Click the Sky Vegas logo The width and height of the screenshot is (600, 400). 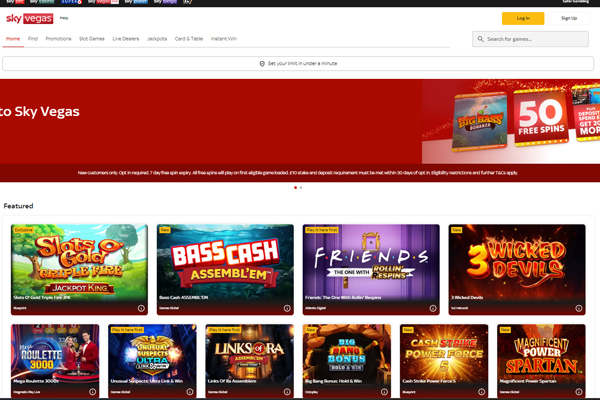coord(29,18)
